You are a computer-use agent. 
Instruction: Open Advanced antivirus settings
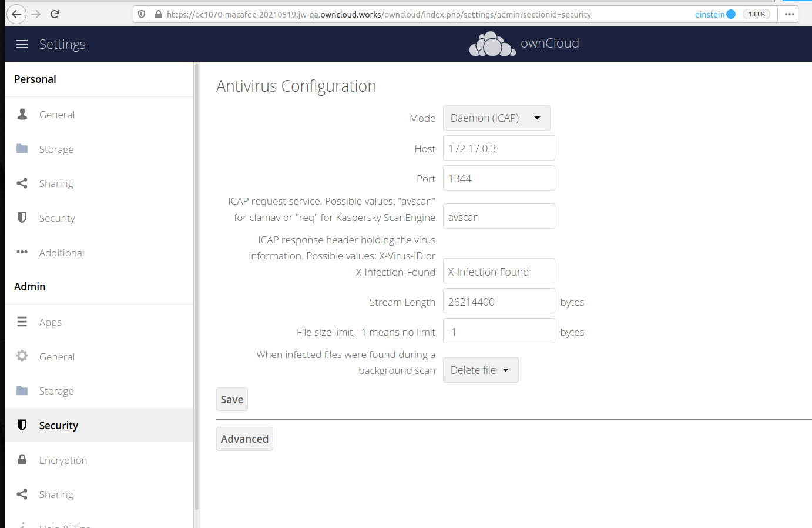point(244,439)
